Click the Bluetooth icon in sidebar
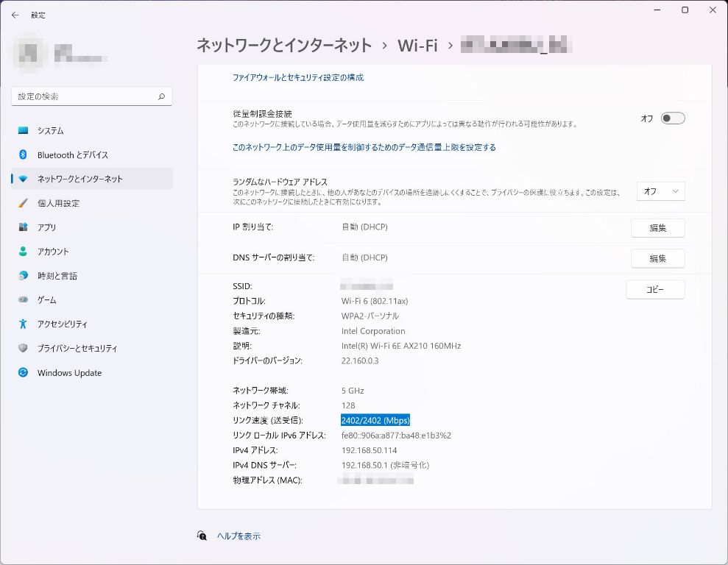 (23, 154)
